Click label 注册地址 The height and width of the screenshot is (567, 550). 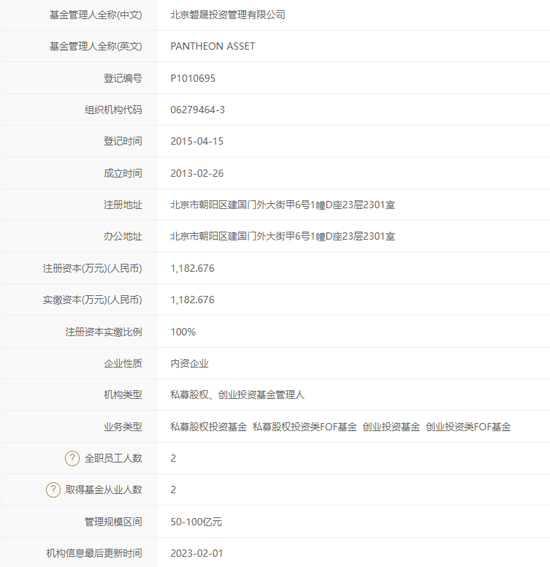pyautogui.click(x=123, y=205)
